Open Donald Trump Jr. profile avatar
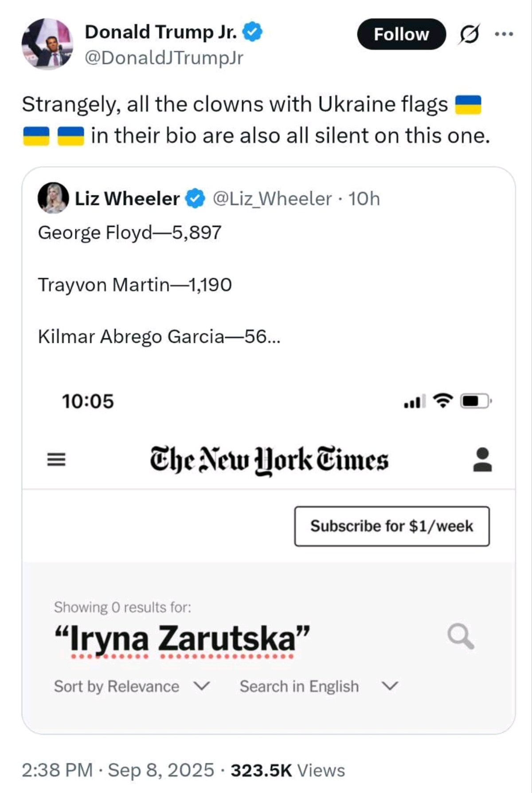 (x=47, y=44)
